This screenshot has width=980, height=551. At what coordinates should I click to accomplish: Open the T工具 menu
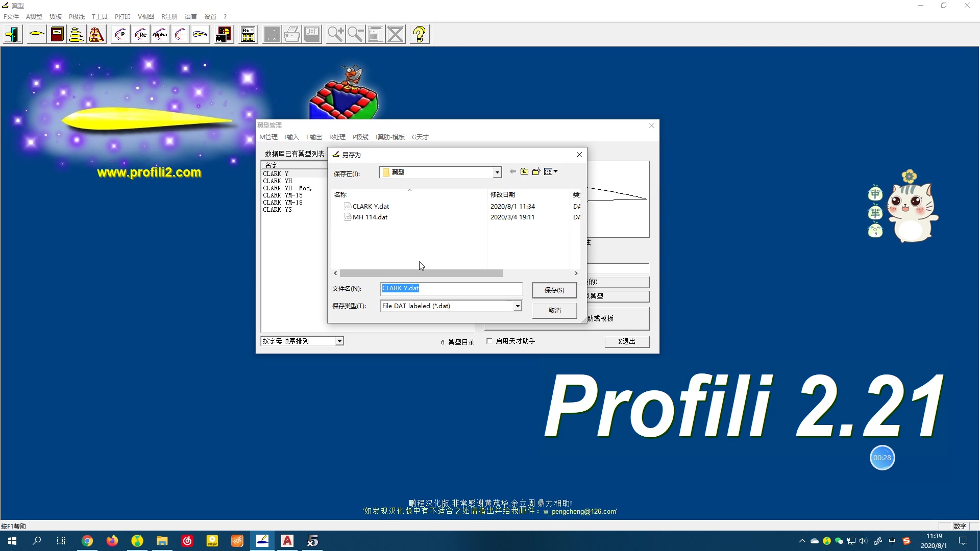click(x=100, y=16)
